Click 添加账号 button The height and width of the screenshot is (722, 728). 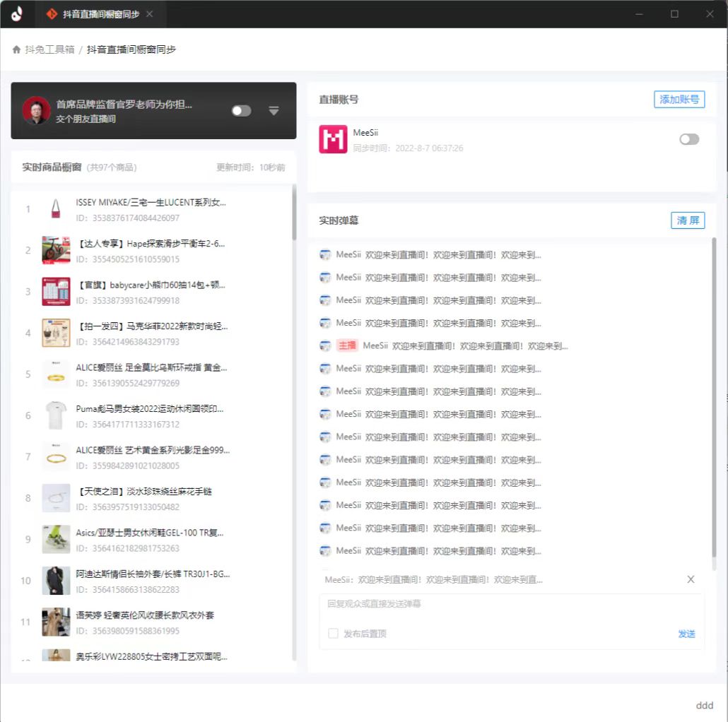[x=679, y=100]
